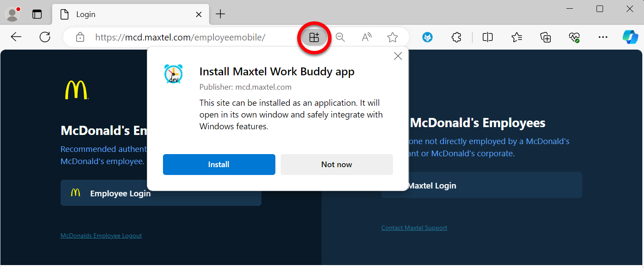Open the Favorites list icon
This screenshot has width=644, height=269.
pos(517,37)
